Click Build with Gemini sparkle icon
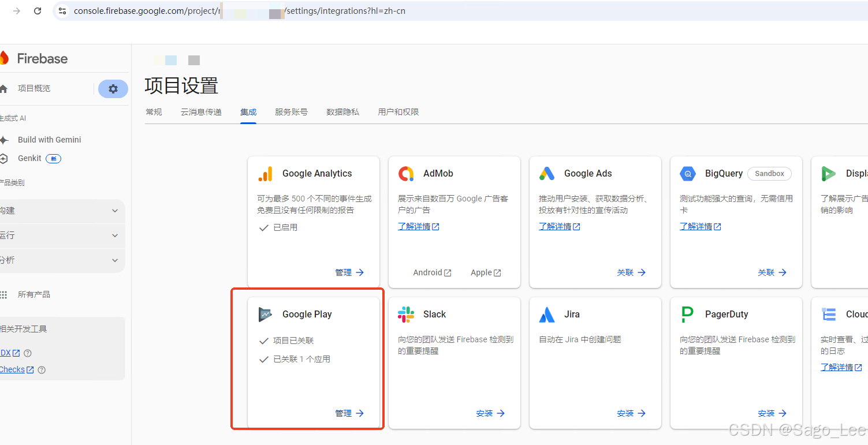The image size is (868, 445). (4, 140)
